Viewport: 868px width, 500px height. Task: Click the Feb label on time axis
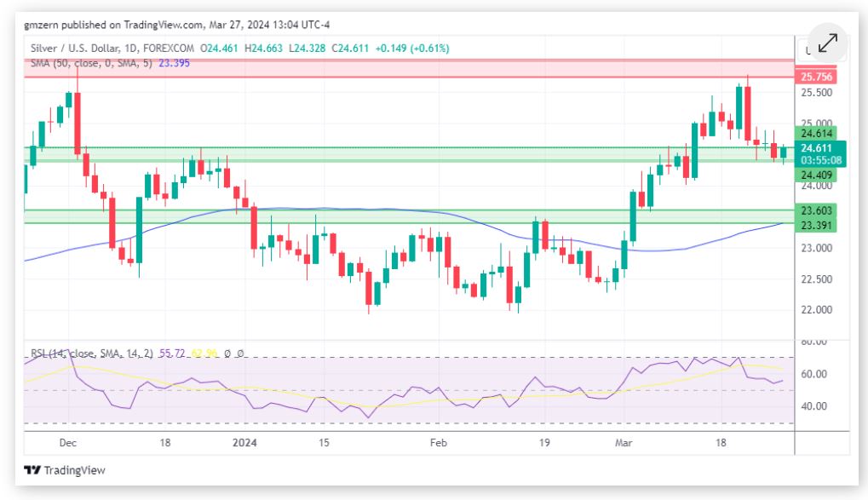[438, 443]
